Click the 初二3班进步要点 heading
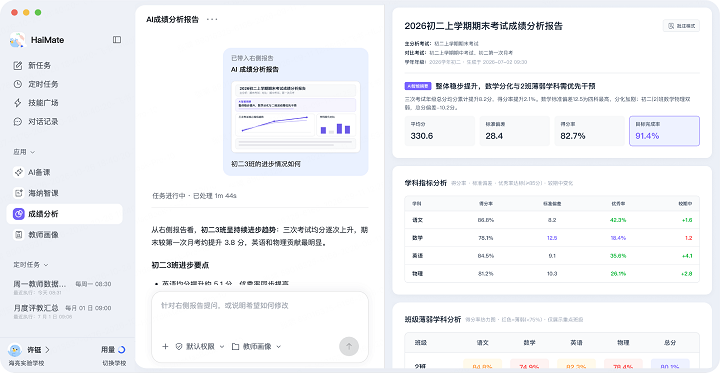Viewport: 720px width, 373px height. [180, 265]
